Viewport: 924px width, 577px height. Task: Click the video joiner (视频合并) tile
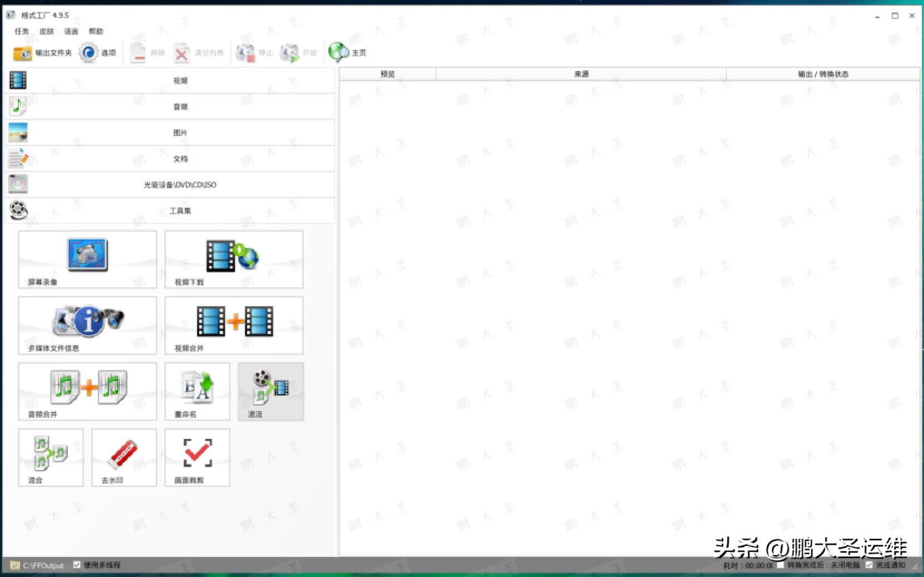click(234, 325)
